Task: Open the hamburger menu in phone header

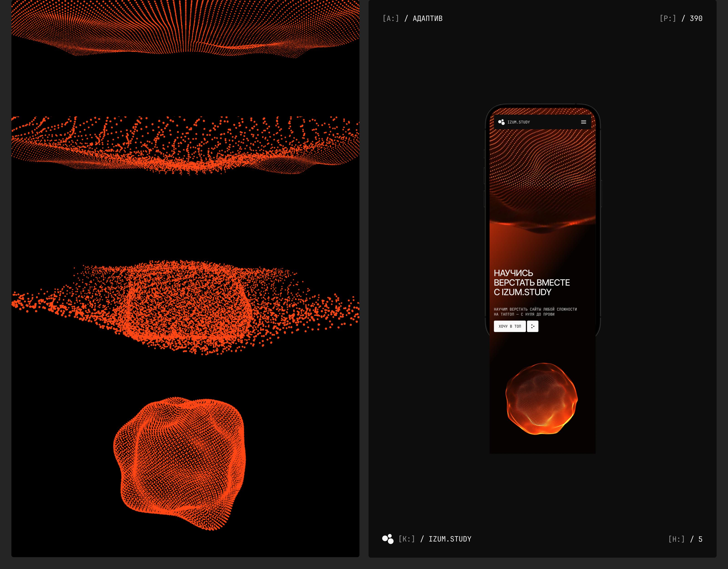Action: 583,122
